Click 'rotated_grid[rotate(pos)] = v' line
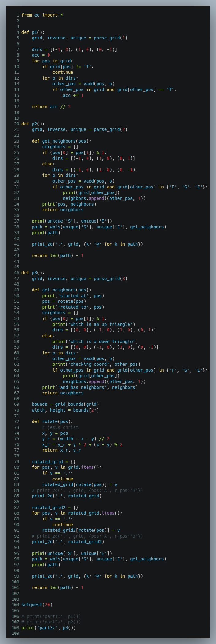Screen dimensions: 216x644 pos(80,484)
